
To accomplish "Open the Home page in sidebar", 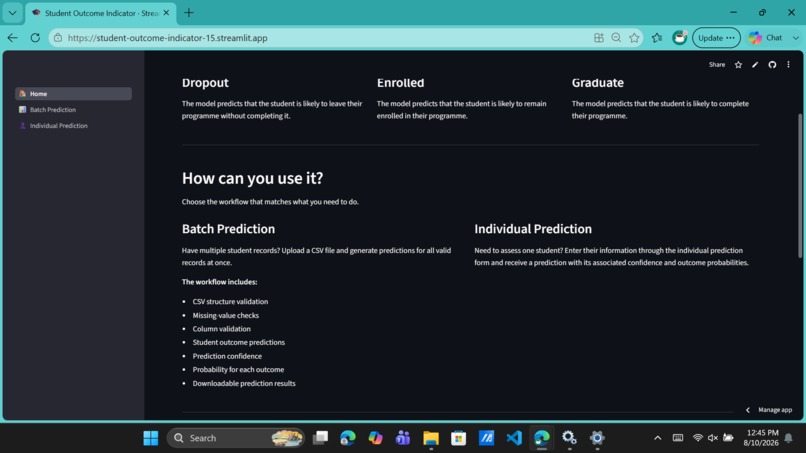I will tap(73, 94).
